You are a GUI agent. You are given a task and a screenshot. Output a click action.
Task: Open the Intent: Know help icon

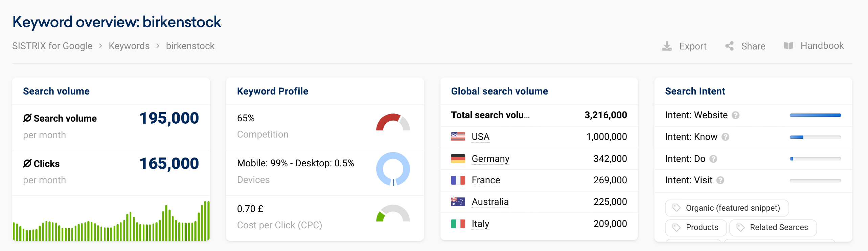[725, 137]
